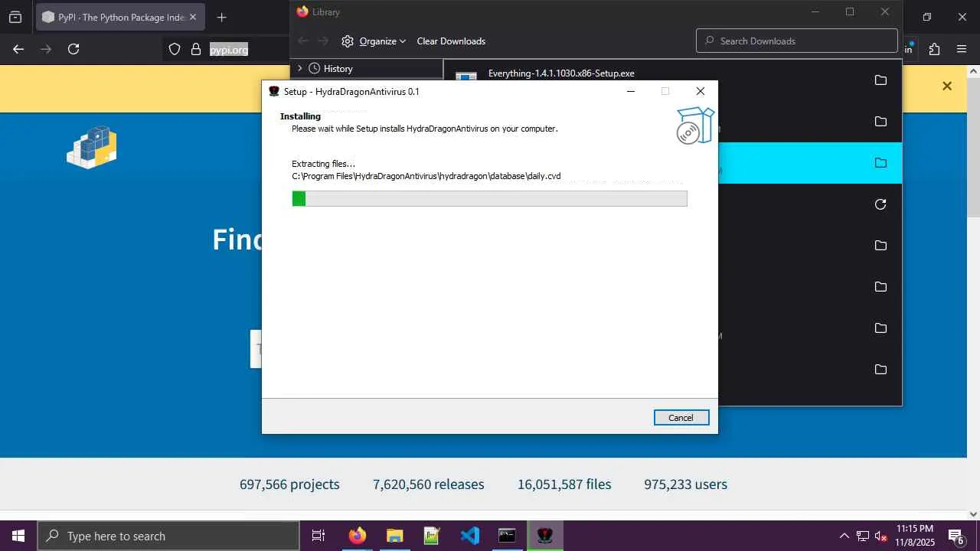The image size is (980, 551).
Task: Maximize the Library window
Action: 850,11
